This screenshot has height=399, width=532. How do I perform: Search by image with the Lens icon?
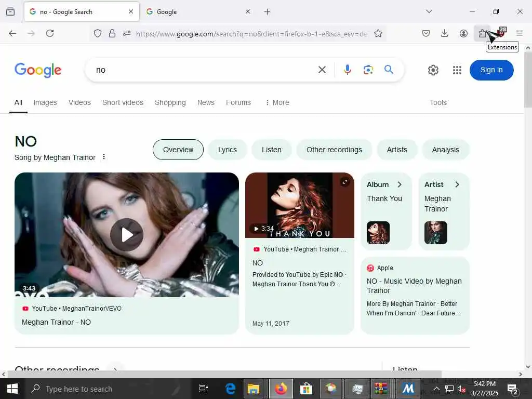(x=368, y=70)
